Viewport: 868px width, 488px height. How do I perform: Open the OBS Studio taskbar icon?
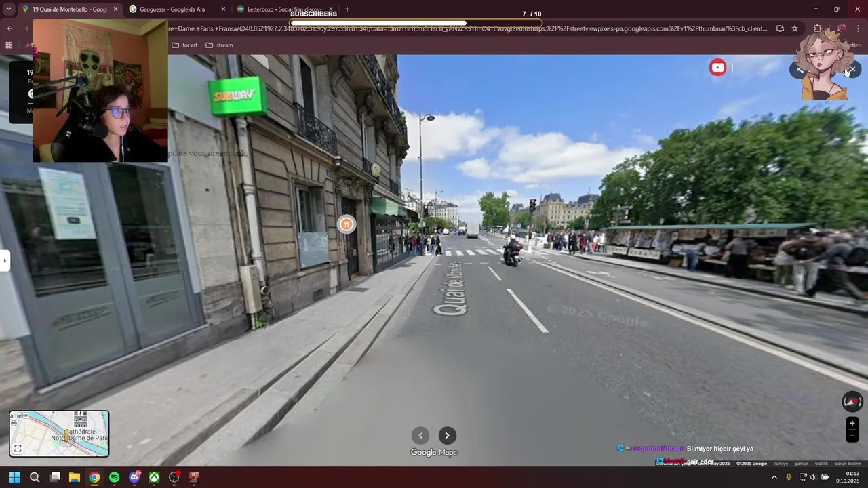174,477
